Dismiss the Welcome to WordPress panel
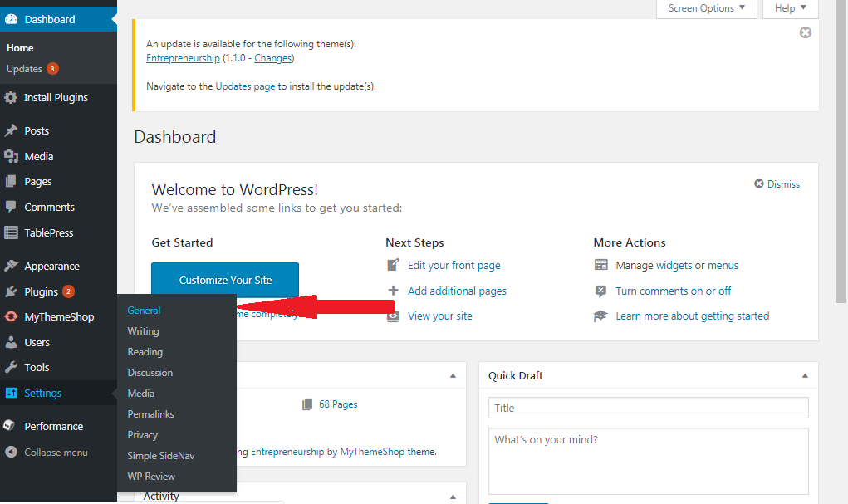848x504 pixels. point(777,183)
